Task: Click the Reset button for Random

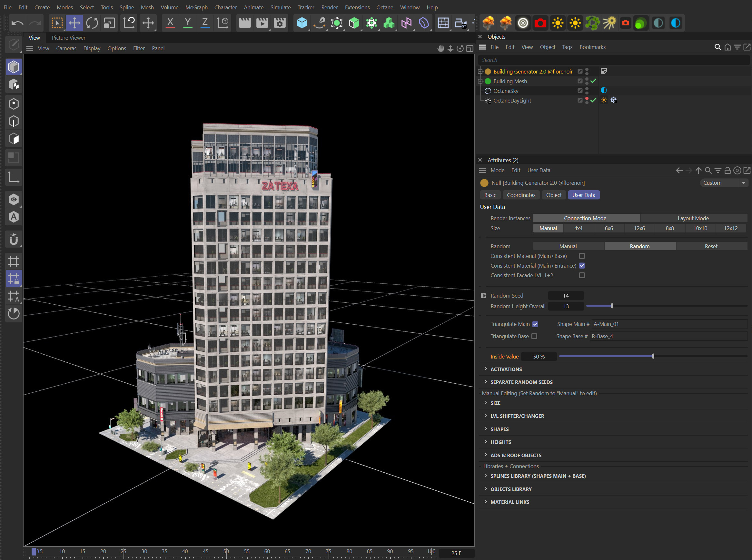Action: (x=711, y=246)
